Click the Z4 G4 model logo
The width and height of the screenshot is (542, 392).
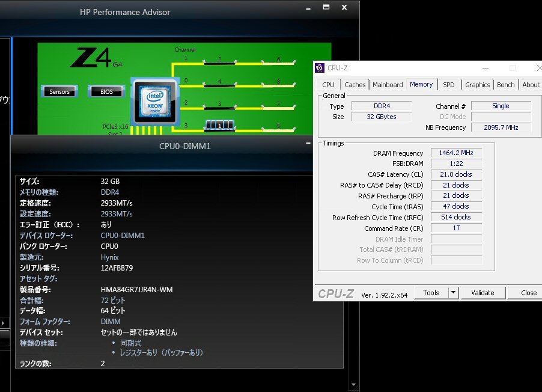click(96, 58)
